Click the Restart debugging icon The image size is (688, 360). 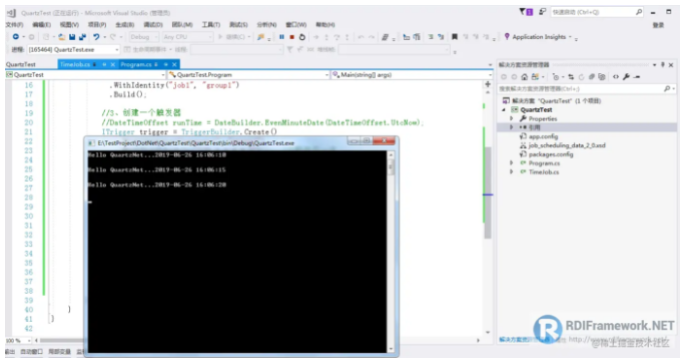pyautogui.click(x=302, y=37)
